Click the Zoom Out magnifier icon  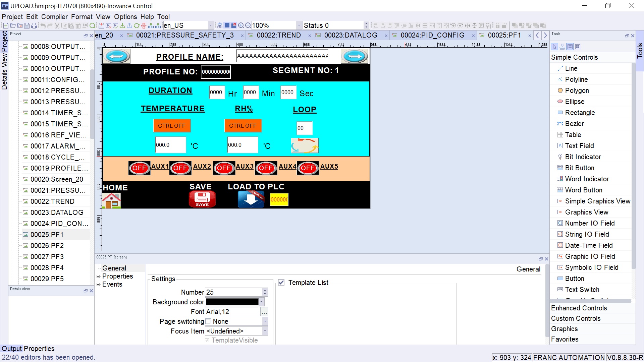(248, 25)
